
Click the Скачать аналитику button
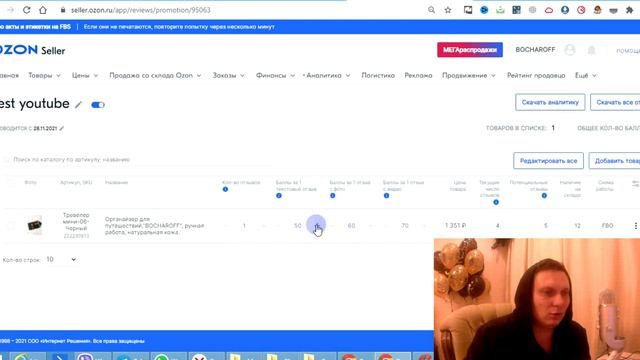tap(550, 102)
